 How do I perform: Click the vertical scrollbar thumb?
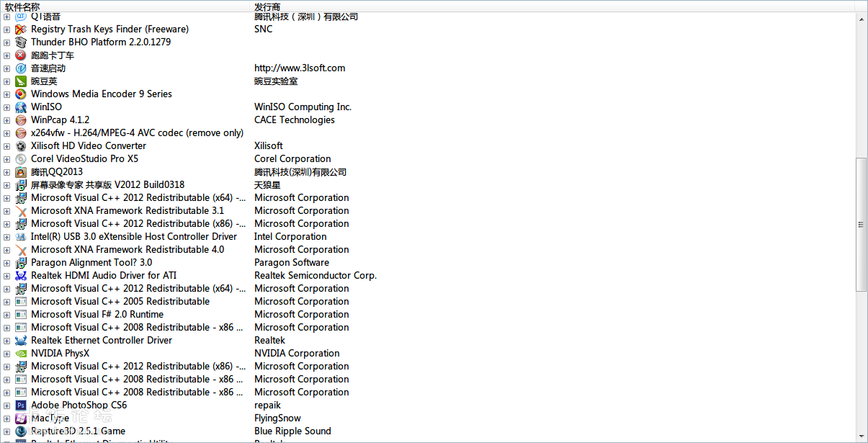pyautogui.click(x=862, y=225)
